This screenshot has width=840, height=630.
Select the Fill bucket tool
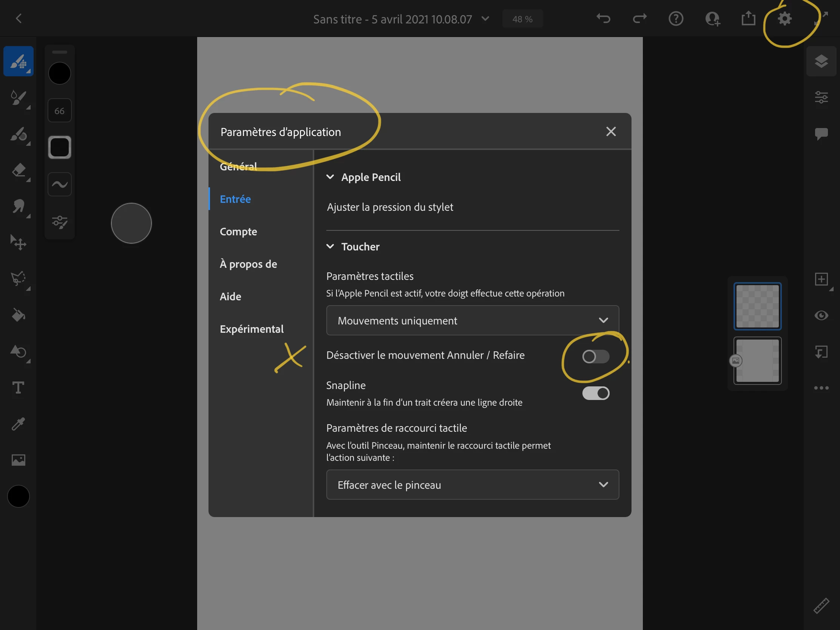click(18, 315)
